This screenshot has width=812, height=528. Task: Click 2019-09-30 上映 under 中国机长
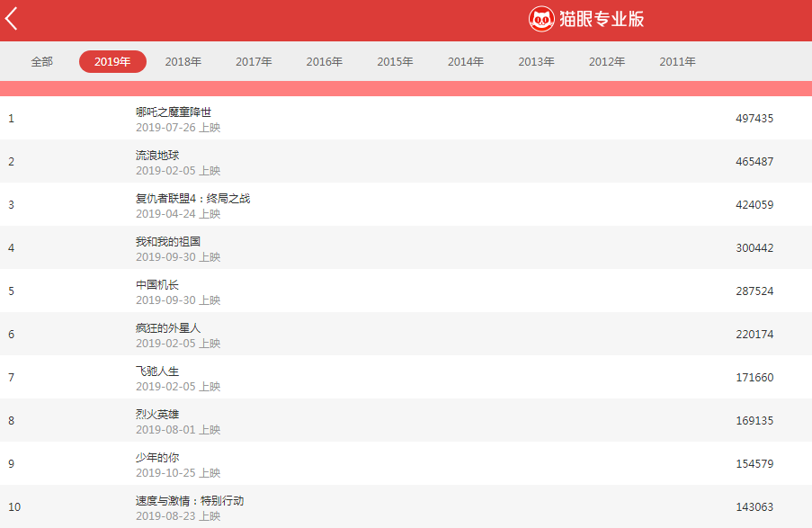point(178,300)
